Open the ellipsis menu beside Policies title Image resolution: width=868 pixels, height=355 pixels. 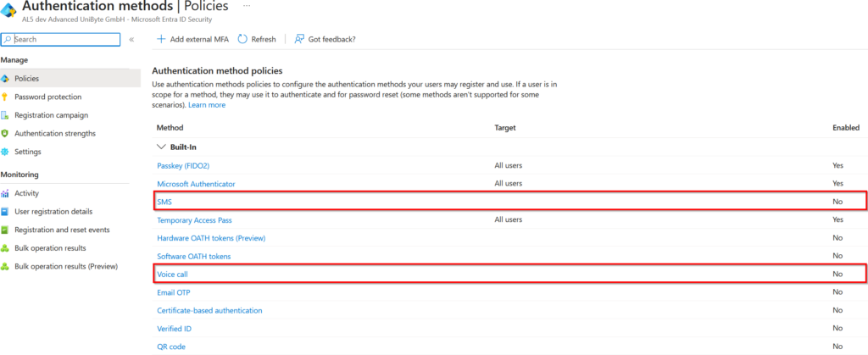[x=247, y=6]
